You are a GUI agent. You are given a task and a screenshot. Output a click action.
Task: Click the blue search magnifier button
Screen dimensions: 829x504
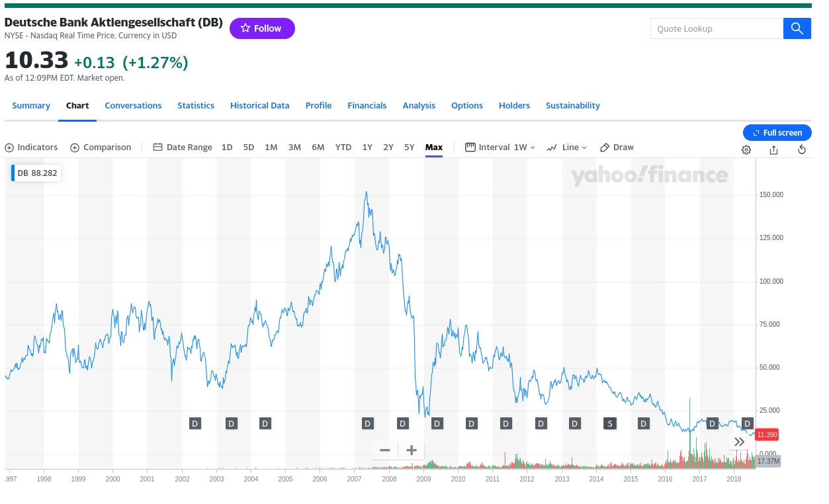[797, 28]
